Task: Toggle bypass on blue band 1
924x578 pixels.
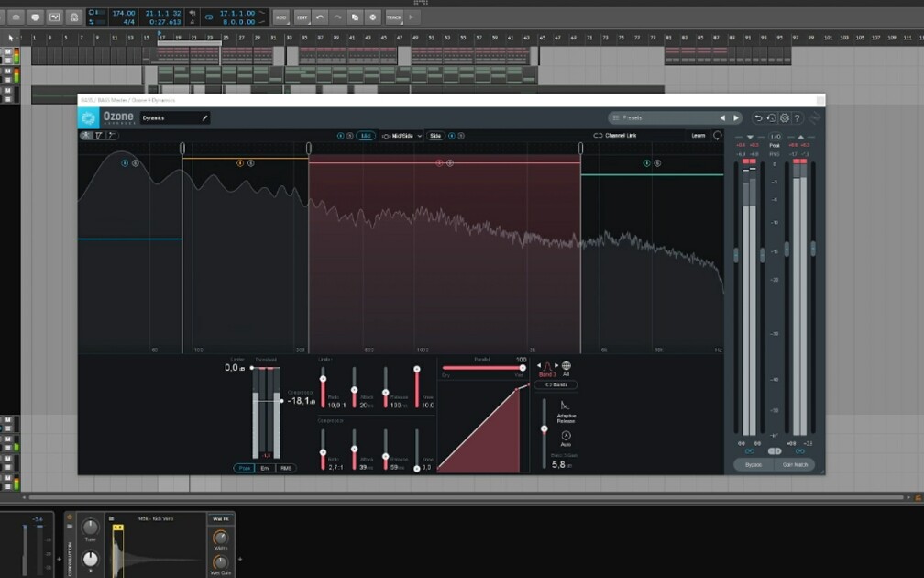Action: tap(125, 162)
